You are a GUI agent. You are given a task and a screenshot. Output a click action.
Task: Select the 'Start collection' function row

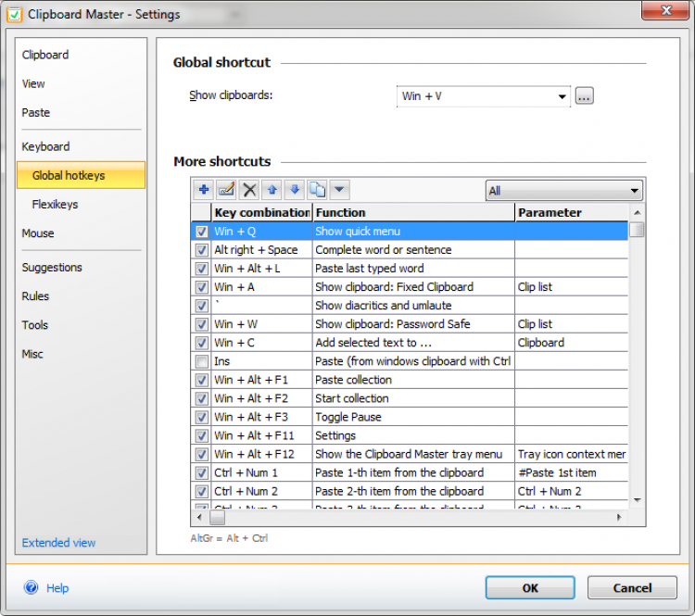[410, 399]
